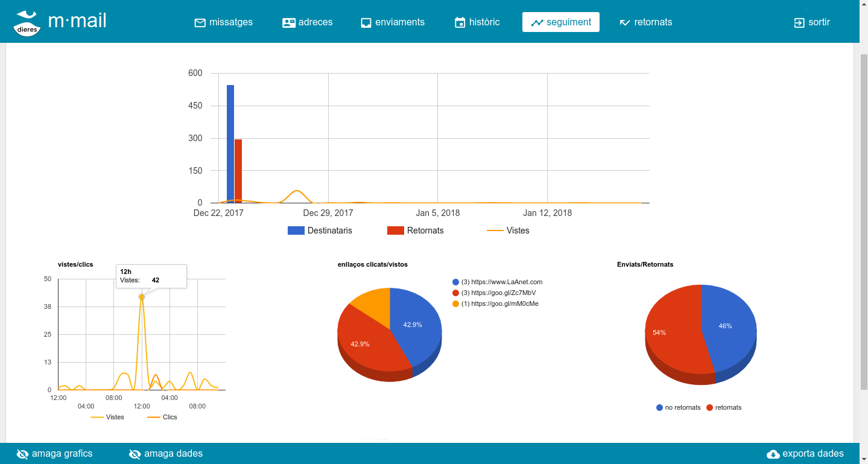Image resolution: width=868 pixels, height=464 pixels.
Task: Click the crossed eye icon for amaga dades
Action: pyautogui.click(x=135, y=454)
